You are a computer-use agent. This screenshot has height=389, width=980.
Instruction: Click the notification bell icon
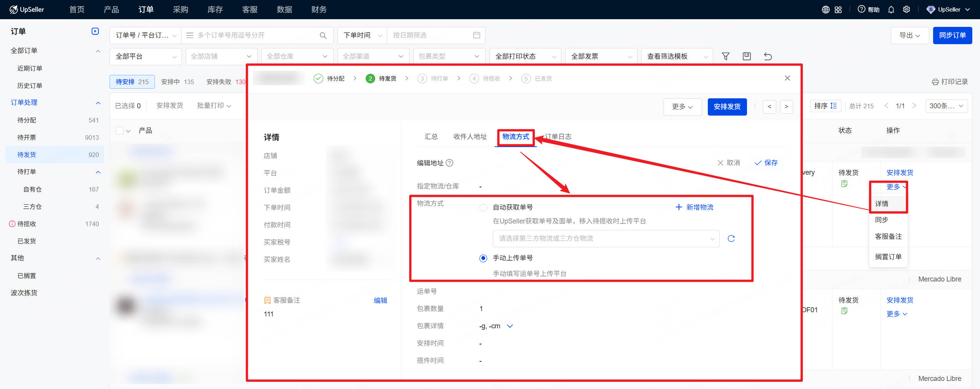click(x=891, y=10)
